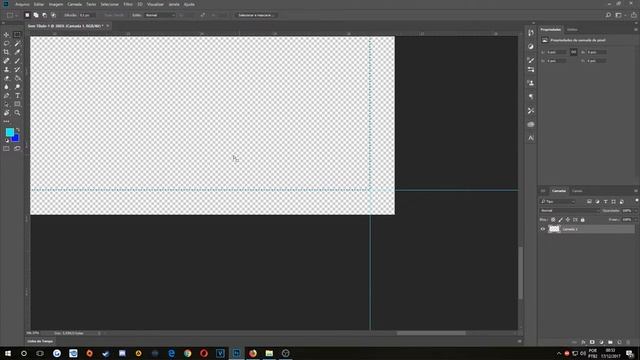The height and width of the screenshot is (360, 640).
Task: Open the Filtro menu
Action: [128, 4]
